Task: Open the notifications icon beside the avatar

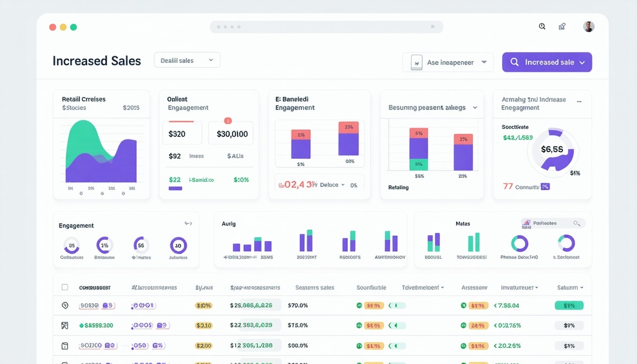Action: pos(562,27)
